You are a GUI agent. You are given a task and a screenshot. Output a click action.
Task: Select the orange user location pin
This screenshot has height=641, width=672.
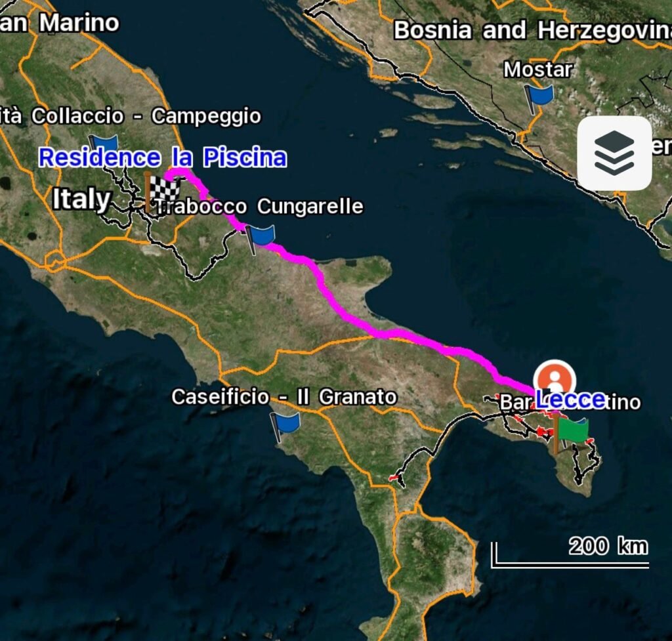(x=555, y=379)
